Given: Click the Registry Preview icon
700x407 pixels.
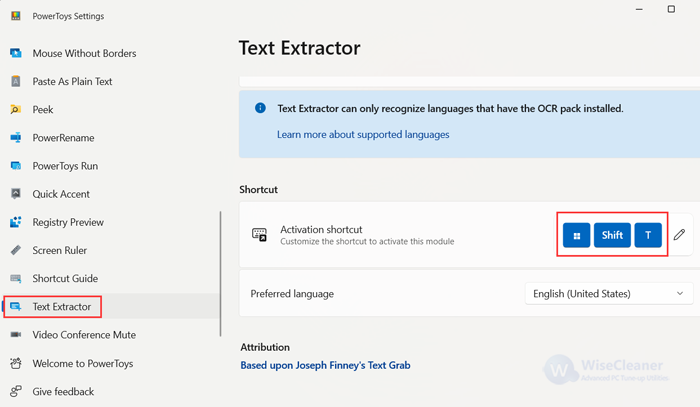Looking at the screenshot, I should coord(16,222).
